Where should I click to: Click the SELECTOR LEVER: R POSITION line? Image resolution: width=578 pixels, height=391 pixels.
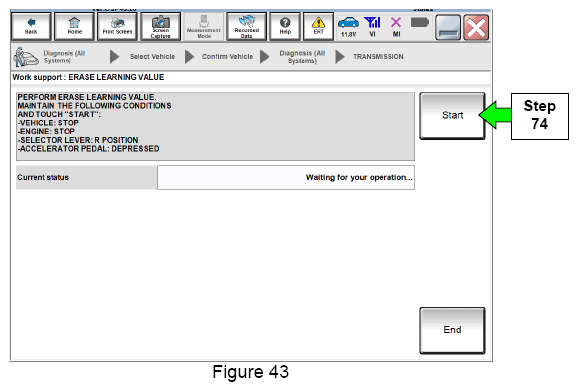tap(78, 140)
